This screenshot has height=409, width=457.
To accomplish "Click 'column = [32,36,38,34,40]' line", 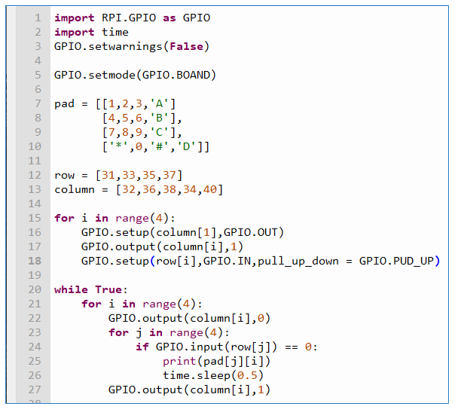I will coord(139,189).
